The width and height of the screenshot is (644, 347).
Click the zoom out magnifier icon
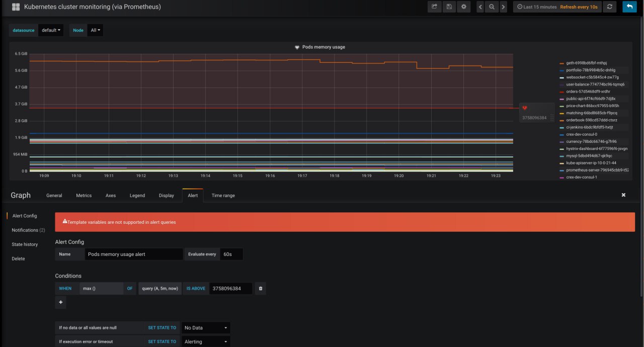[x=492, y=7]
